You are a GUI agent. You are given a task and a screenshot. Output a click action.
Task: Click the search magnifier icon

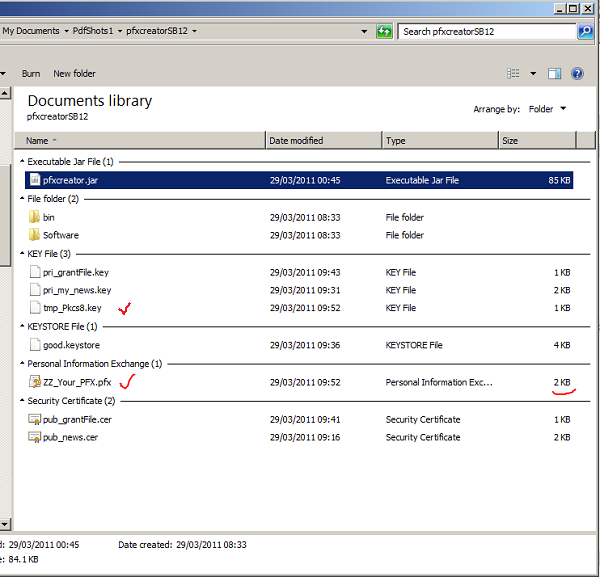tap(585, 32)
